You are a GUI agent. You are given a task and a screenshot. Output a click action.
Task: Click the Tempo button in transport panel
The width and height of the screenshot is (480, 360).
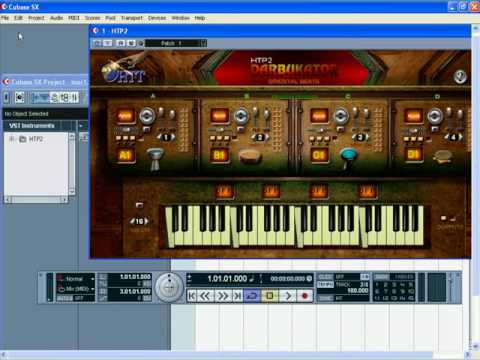point(325,285)
